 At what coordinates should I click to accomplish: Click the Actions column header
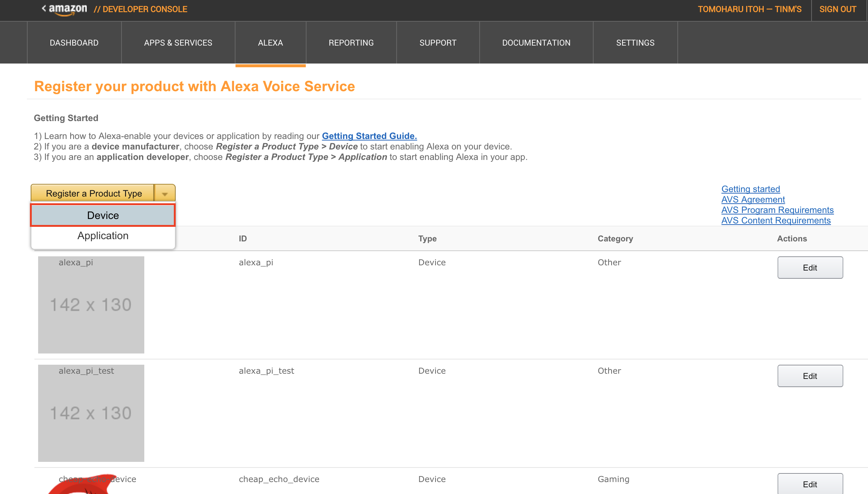pos(792,238)
